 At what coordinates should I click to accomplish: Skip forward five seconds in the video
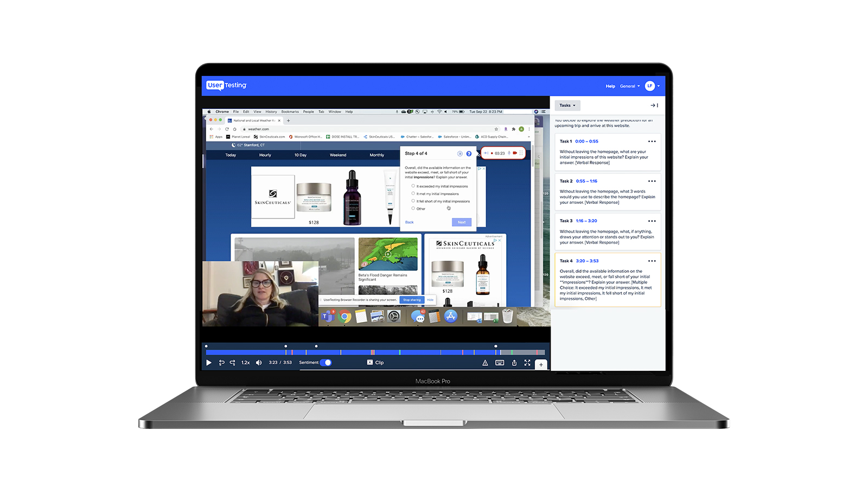pyautogui.click(x=232, y=363)
